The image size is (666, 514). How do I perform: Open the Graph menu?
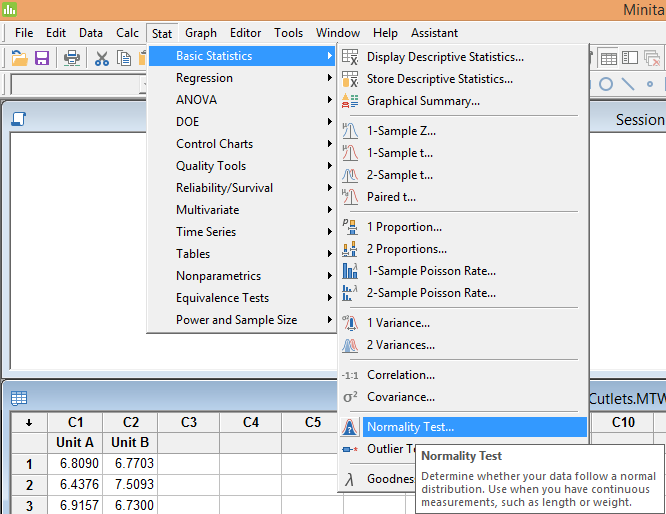point(201,33)
